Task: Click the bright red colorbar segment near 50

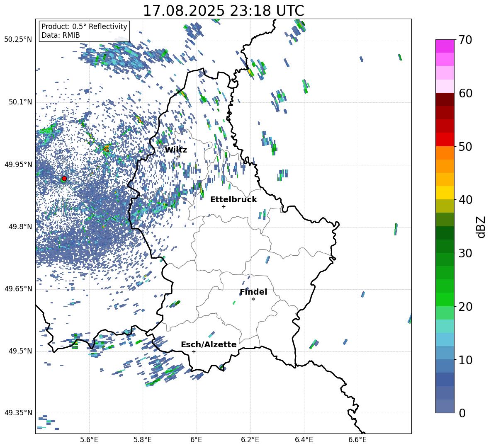Action: pos(445,140)
